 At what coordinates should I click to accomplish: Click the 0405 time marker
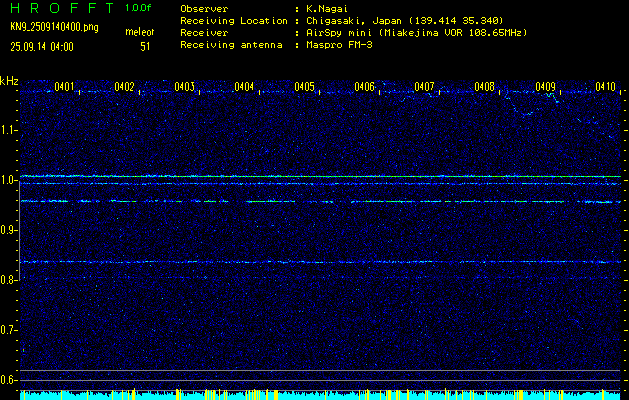304,86
